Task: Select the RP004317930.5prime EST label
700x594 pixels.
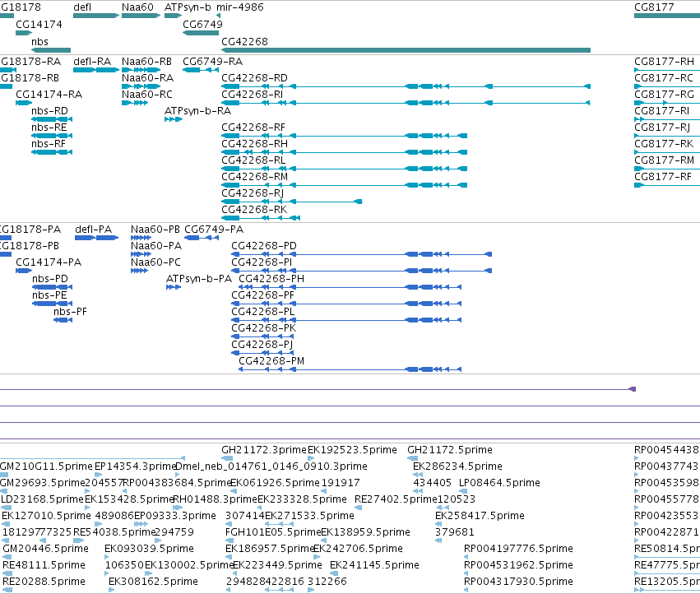Action: click(518, 582)
